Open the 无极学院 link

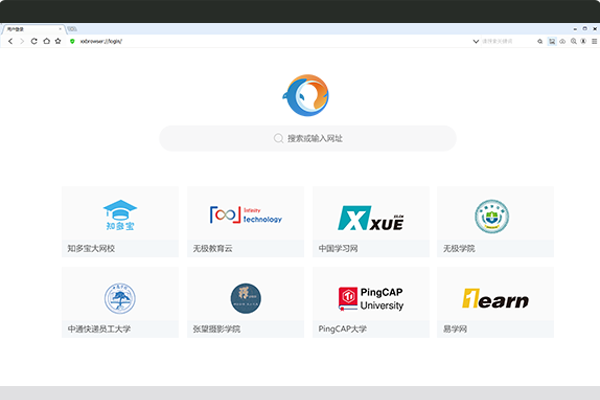point(459,248)
